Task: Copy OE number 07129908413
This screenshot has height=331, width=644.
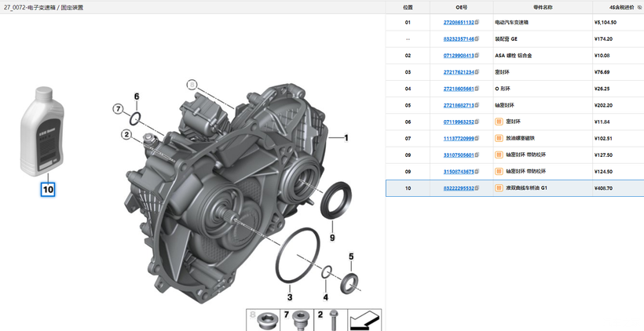Action: pos(477,56)
